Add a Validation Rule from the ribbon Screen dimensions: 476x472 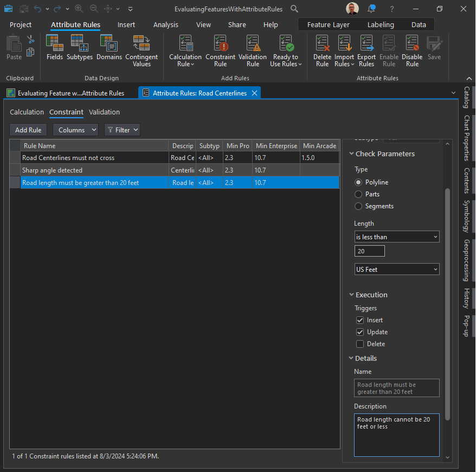(x=253, y=50)
